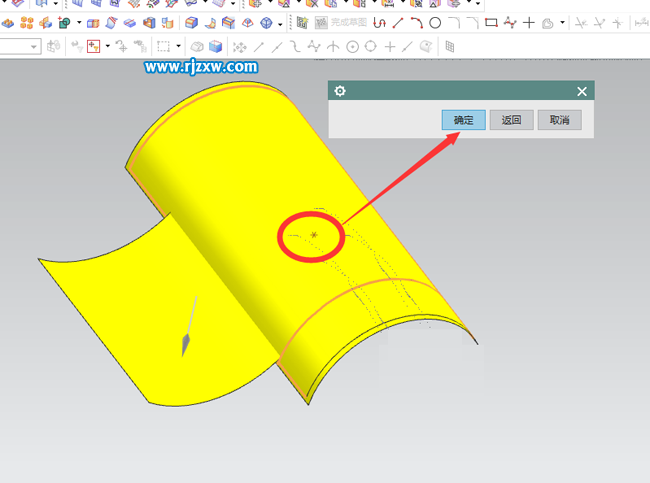This screenshot has height=483, width=650.
Task: Select the sketch Circle tool
Action: click(x=435, y=22)
